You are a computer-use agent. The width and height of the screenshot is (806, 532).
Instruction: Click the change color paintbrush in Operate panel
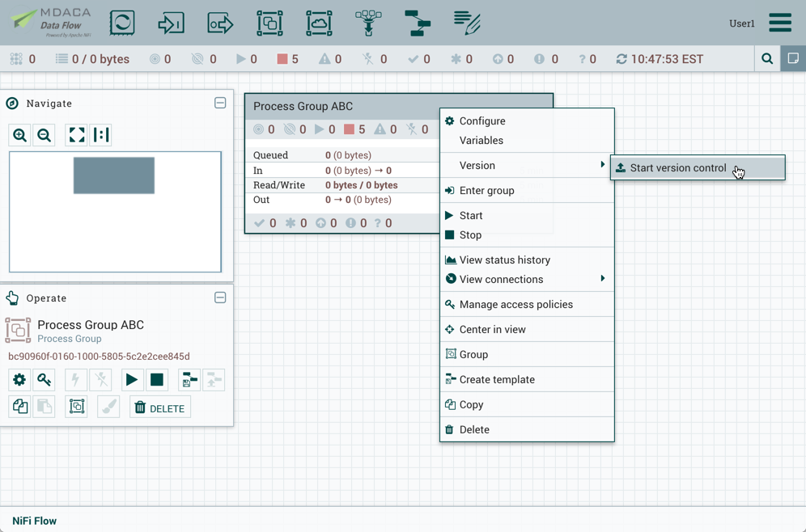108,407
